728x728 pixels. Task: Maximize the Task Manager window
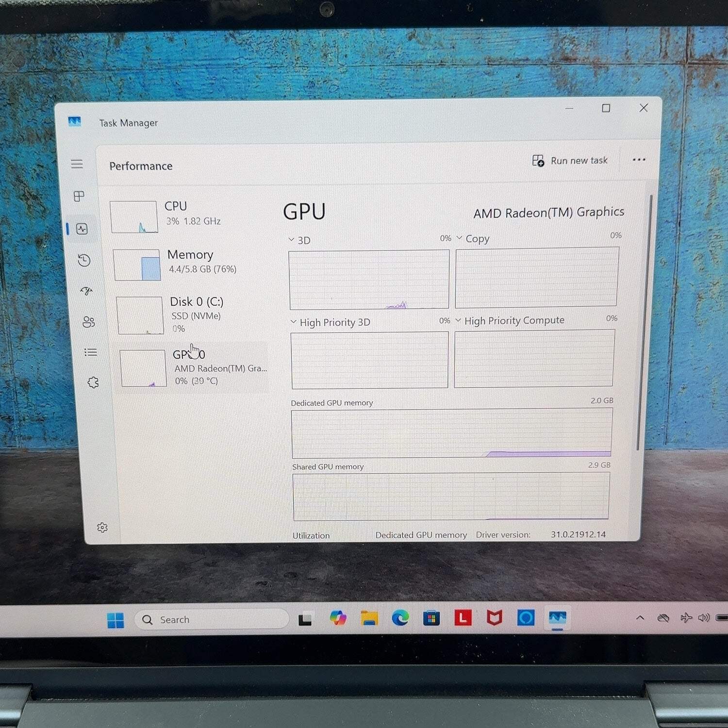606,108
